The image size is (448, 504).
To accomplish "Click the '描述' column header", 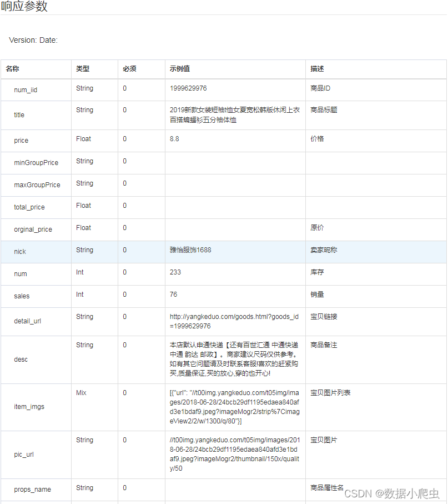I will [x=318, y=69].
